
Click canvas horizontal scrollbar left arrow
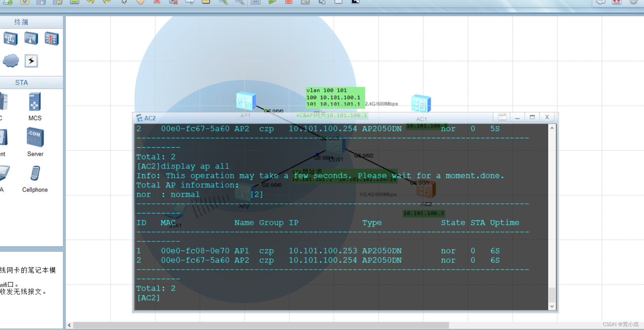tap(69, 325)
